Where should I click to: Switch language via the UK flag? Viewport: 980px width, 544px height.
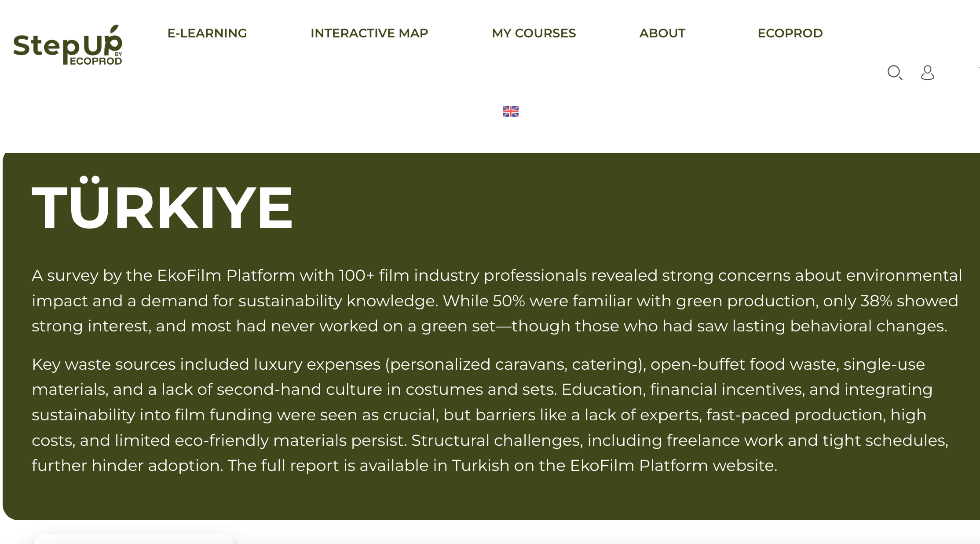click(x=511, y=111)
